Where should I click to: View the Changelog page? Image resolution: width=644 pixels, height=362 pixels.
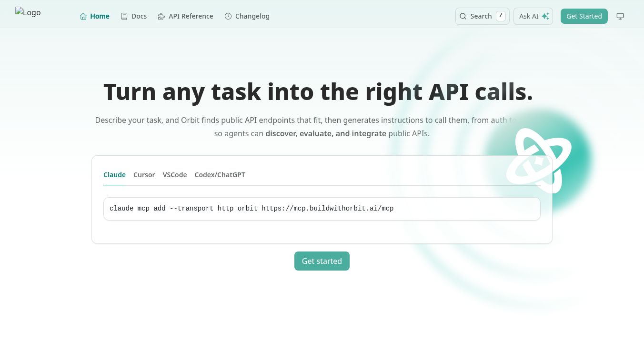coord(247,16)
